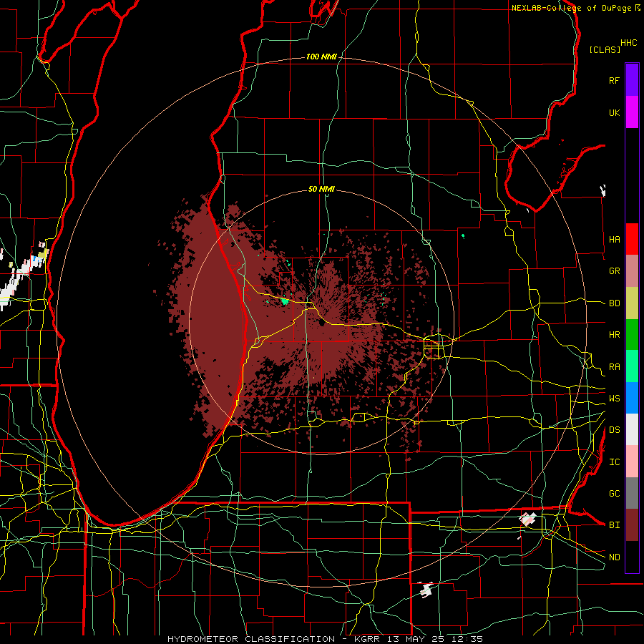Click the magenta UK color swatch
This screenshot has width=644, height=644.
click(x=632, y=112)
